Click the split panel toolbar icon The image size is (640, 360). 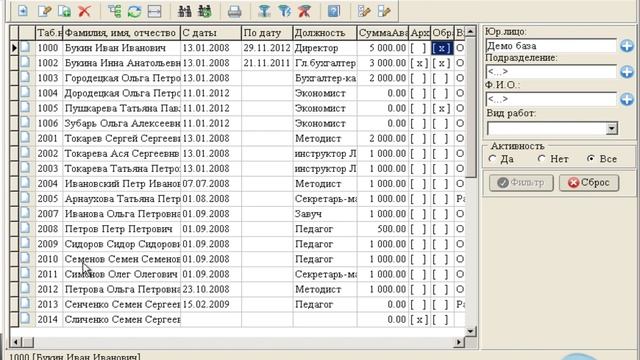tap(154, 11)
